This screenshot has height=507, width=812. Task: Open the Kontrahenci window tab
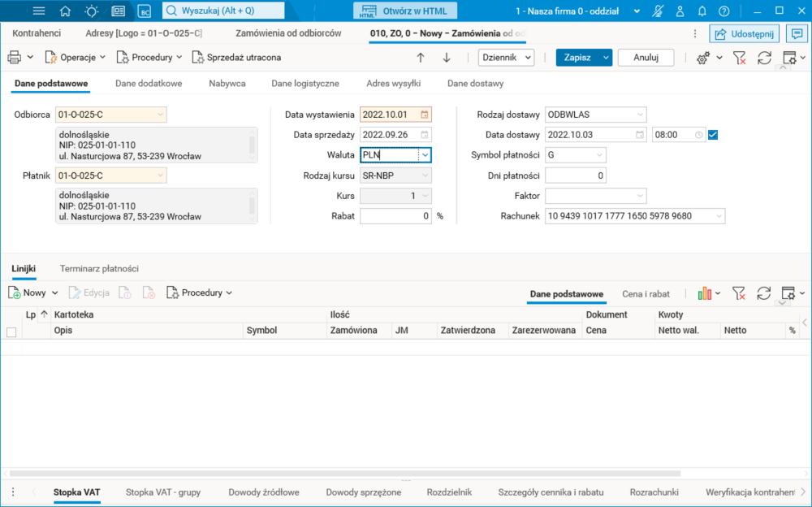[x=37, y=33]
